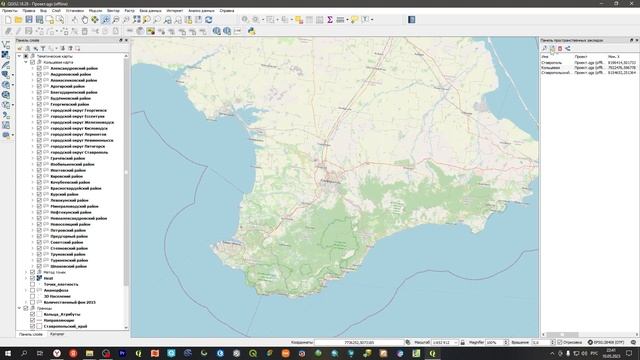The image size is (640, 360).
Task: Expand the Александровский район layer
Action: 33,69
